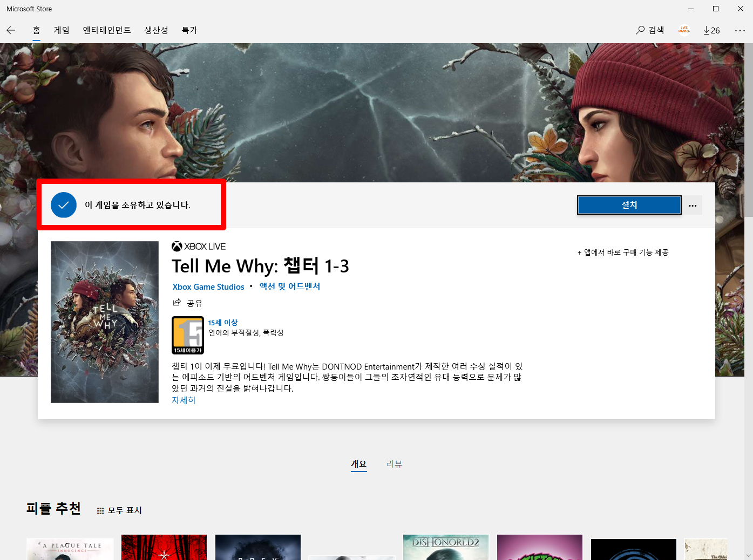Viewport: 753px width, 560px height.
Task: Click the 언어의 부적절성, 폭력성 descriptor
Action: point(246,333)
